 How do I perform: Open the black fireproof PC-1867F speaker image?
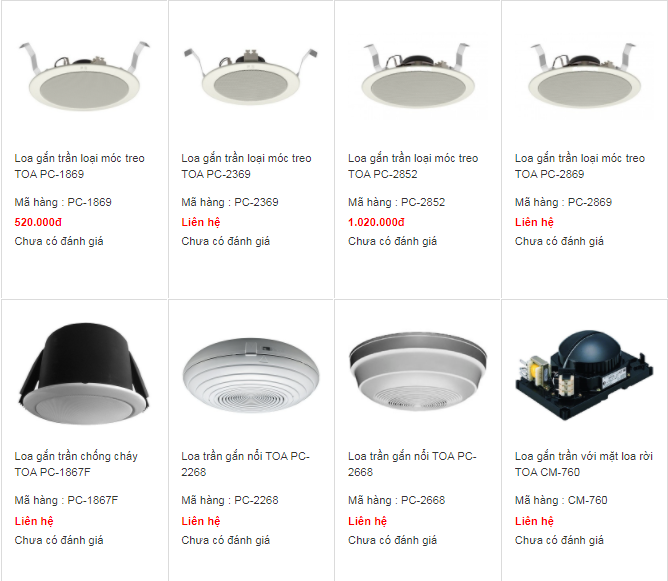84,374
